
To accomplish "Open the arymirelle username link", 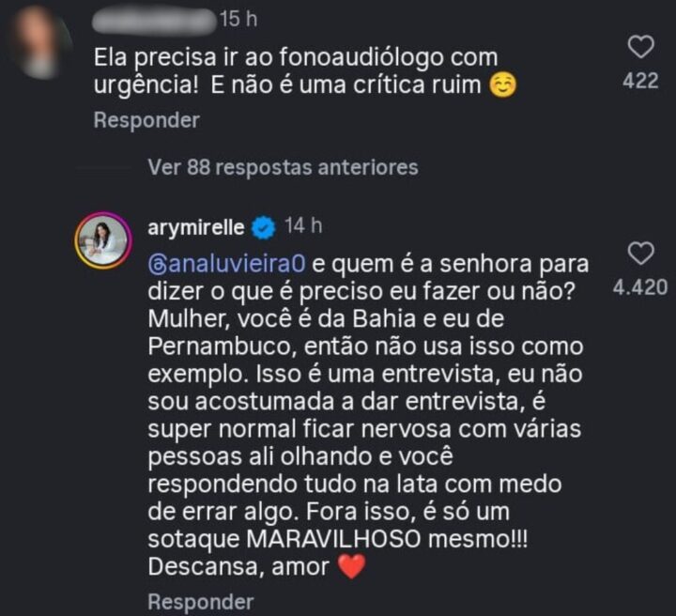I will 195,227.
